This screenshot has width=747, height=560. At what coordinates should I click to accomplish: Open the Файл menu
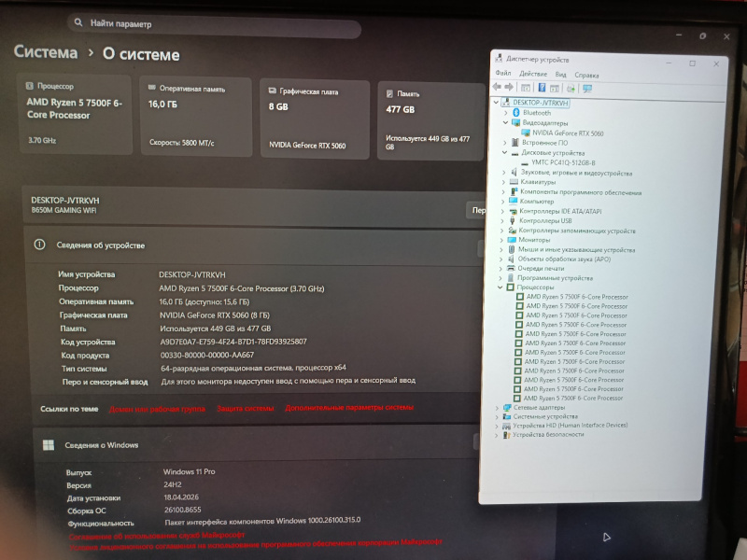tap(503, 73)
